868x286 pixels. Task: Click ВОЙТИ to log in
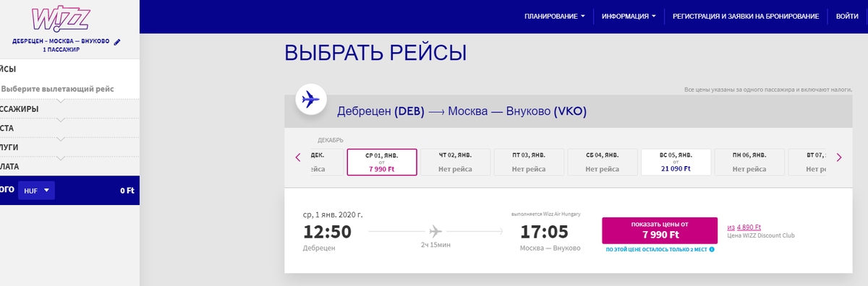click(x=847, y=16)
